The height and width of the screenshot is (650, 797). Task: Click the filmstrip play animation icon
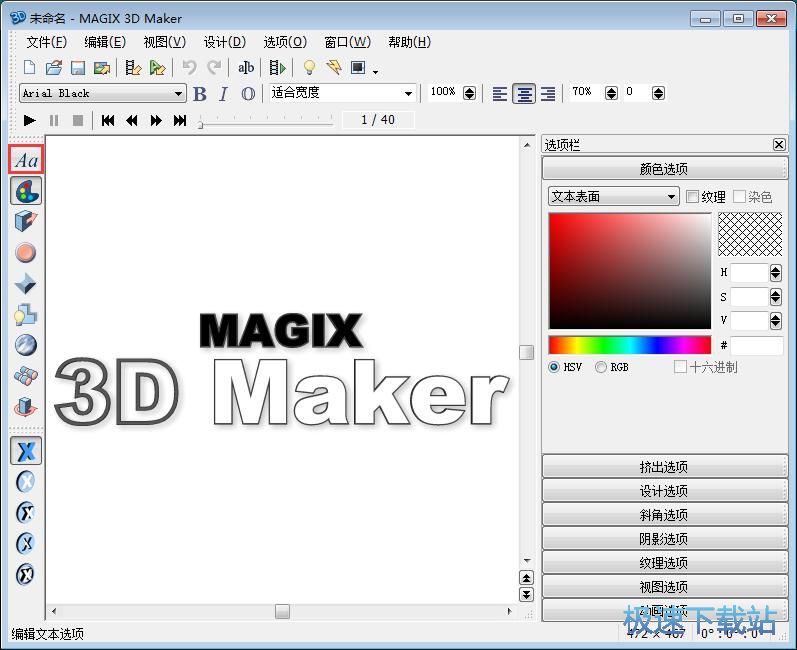click(278, 68)
